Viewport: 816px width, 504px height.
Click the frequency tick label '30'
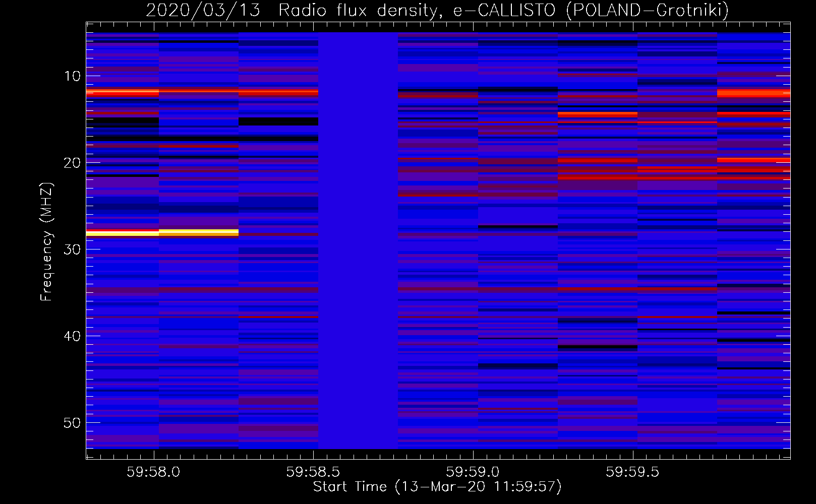click(73, 249)
